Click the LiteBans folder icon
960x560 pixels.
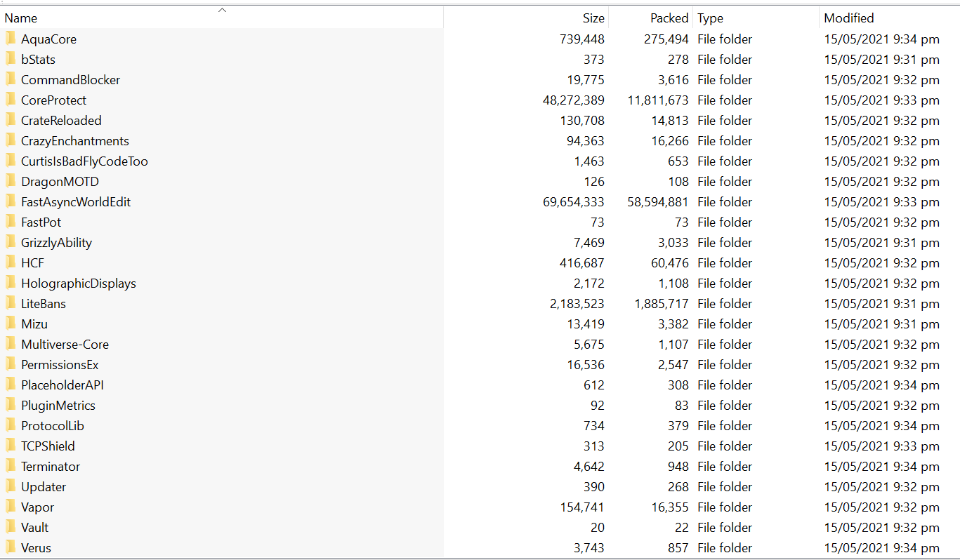point(11,303)
